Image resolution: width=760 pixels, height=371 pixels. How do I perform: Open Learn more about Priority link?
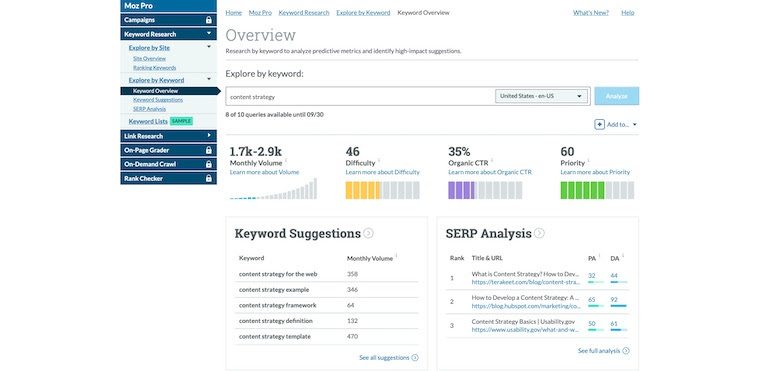[595, 172]
